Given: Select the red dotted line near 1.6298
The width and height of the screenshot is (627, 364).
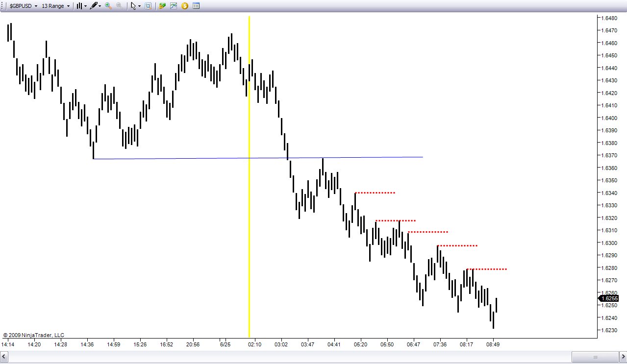Looking at the screenshot, I should pyautogui.click(x=457, y=245).
